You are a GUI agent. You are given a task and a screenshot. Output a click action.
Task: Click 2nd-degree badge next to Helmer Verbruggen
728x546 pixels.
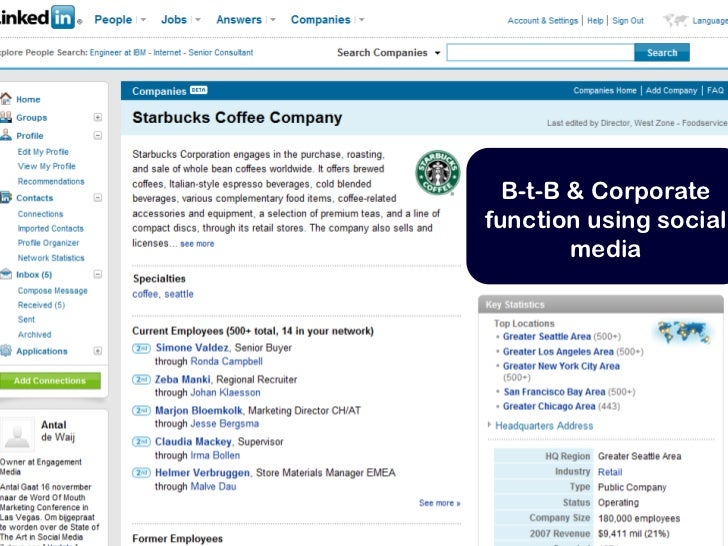pos(141,473)
